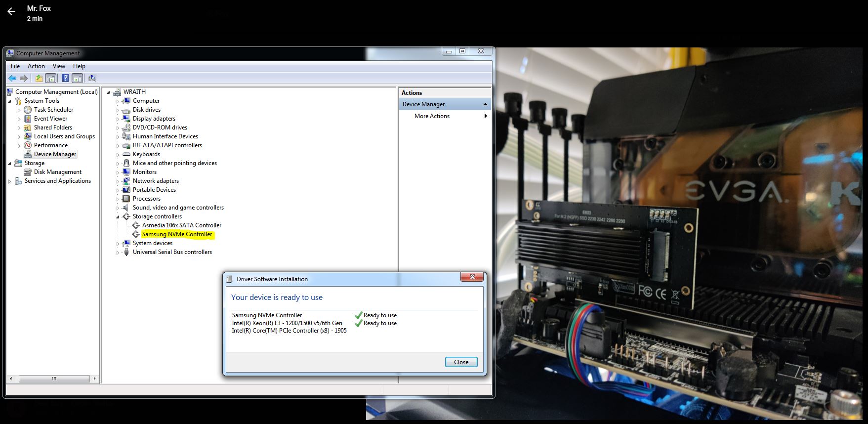The image size is (868, 424).
Task: Toggle the Show/Hide Console Tree toolbar button
Action: (50, 78)
